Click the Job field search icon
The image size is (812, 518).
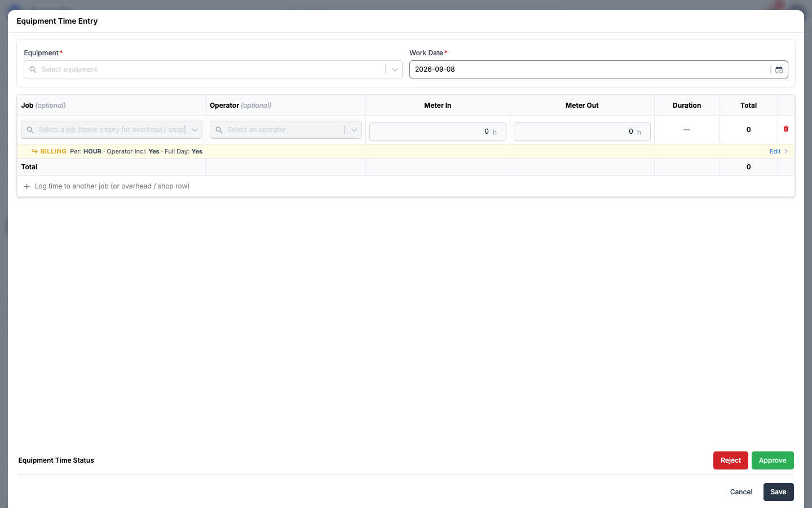click(30, 130)
